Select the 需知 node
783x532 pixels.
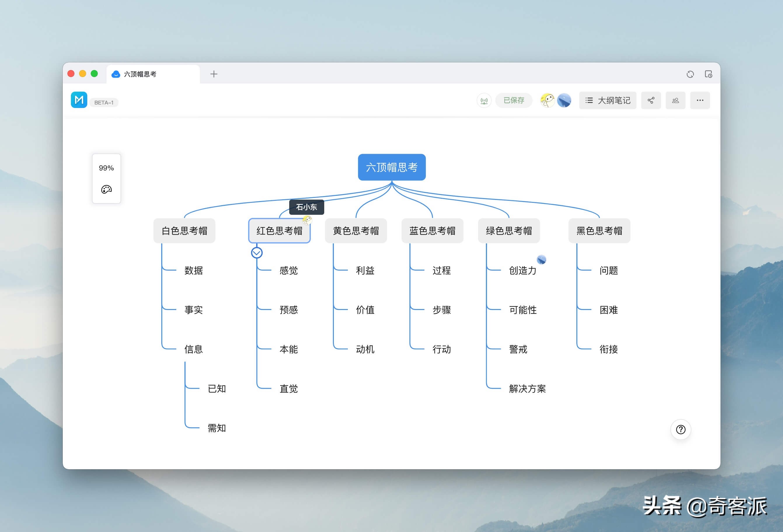pyautogui.click(x=217, y=428)
